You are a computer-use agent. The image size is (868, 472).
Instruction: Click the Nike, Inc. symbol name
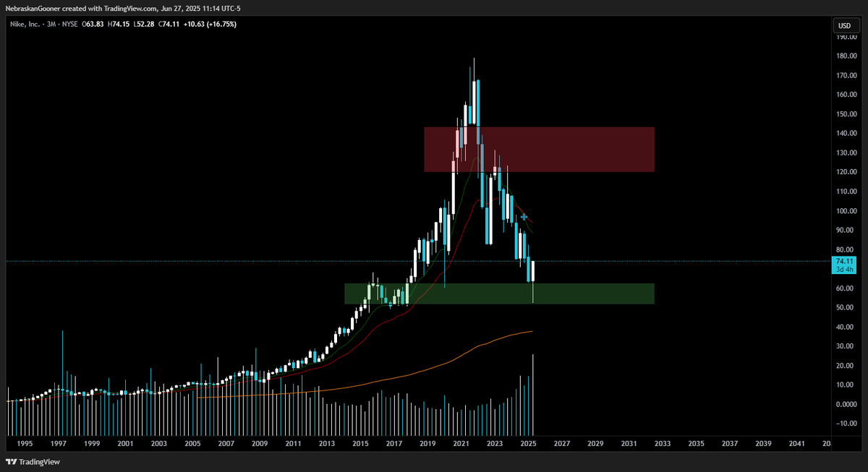pos(24,25)
